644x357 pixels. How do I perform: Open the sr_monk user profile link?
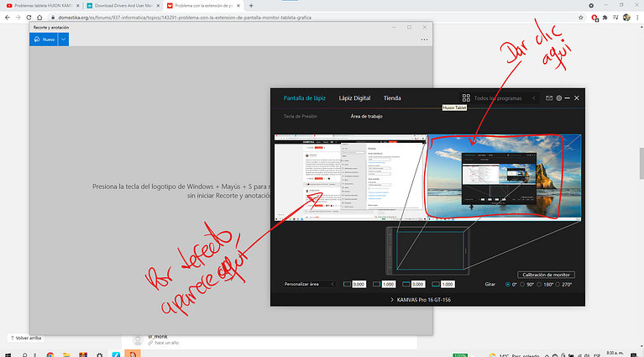tap(158, 337)
